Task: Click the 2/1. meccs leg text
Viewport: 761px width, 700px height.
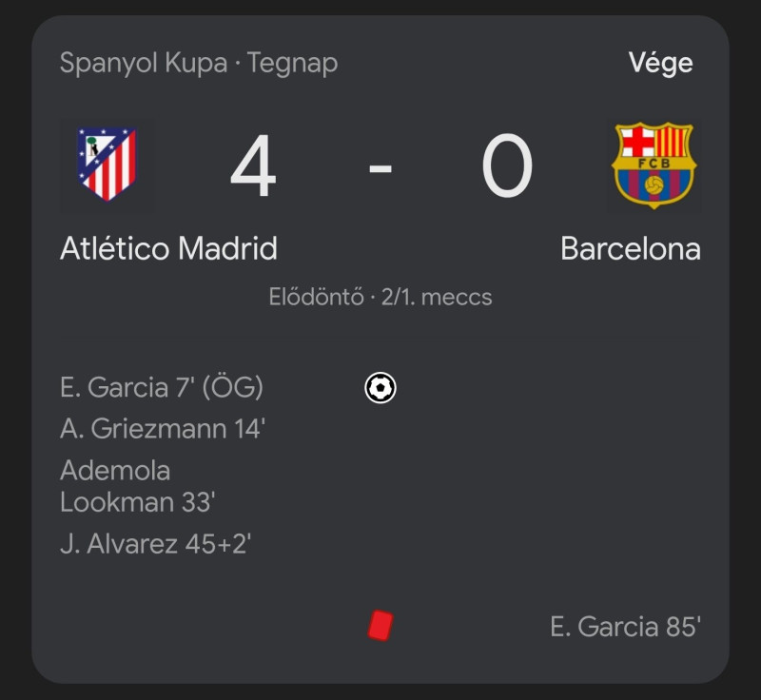Action: [437, 297]
